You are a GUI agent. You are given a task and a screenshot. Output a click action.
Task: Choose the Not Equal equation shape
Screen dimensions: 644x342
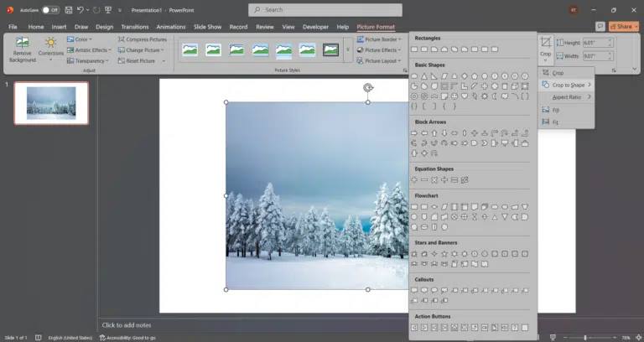465,180
